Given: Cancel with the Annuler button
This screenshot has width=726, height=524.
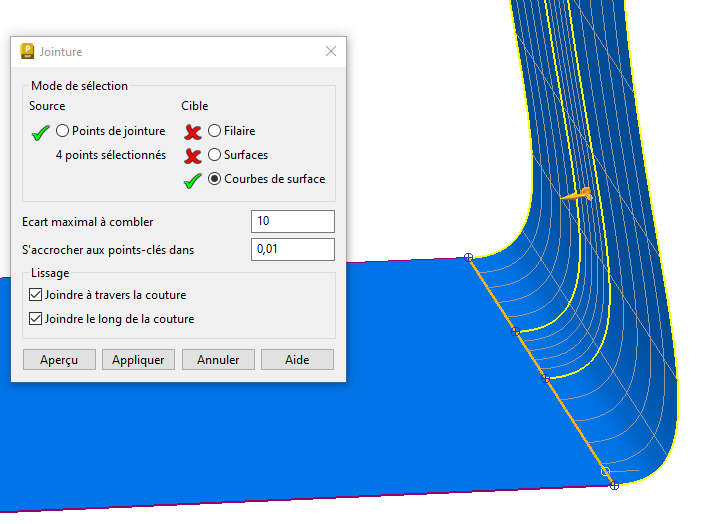Looking at the screenshot, I should coord(218,360).
